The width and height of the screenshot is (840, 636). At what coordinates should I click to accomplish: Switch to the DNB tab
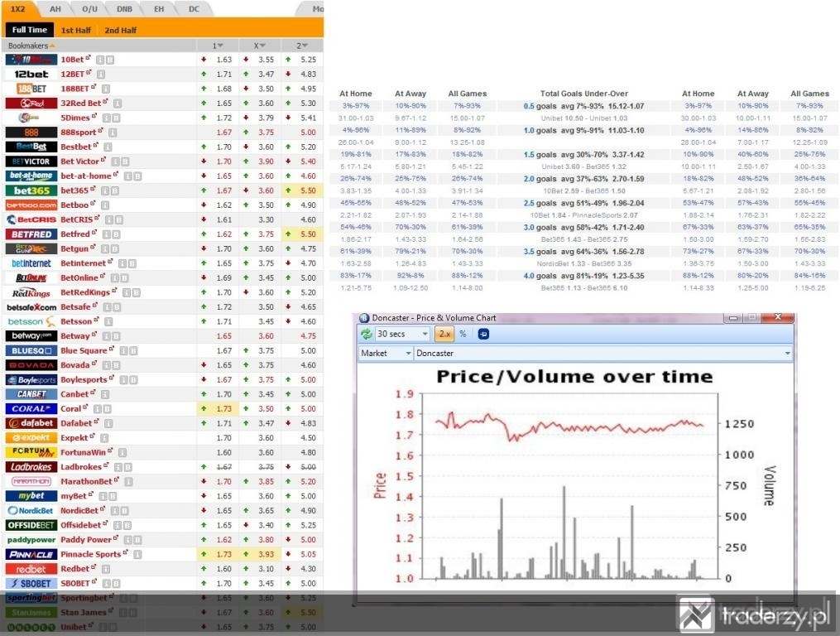(x=124, y=9)
